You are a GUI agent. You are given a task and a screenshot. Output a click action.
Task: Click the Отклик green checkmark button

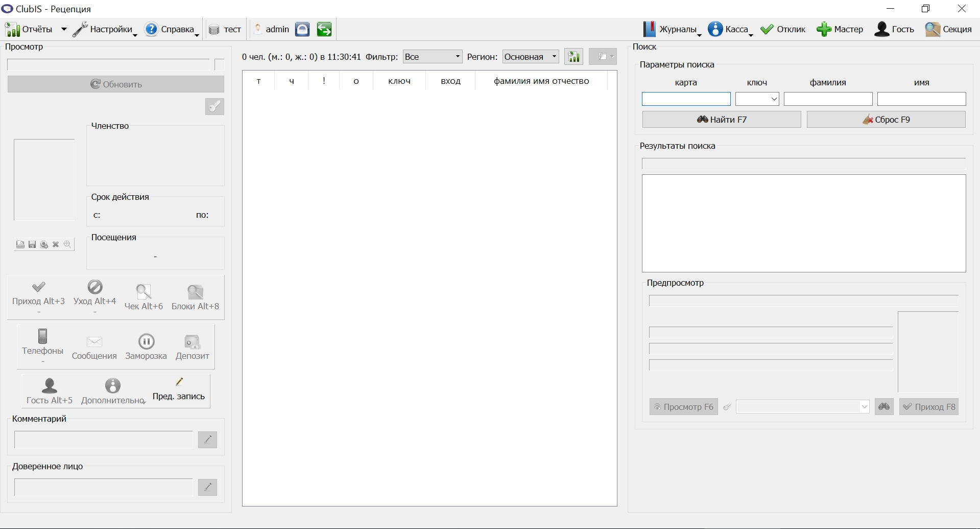click(x=783, y=30)
